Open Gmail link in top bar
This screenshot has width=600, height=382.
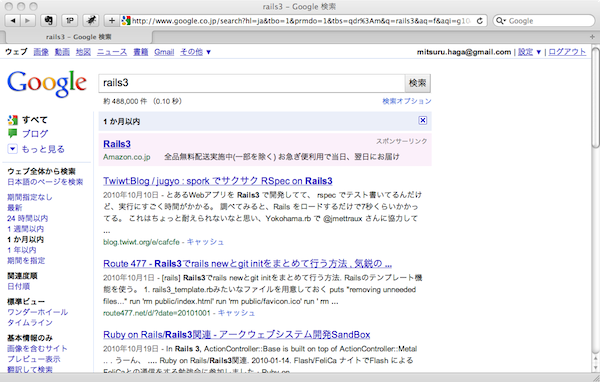(164, 52)
